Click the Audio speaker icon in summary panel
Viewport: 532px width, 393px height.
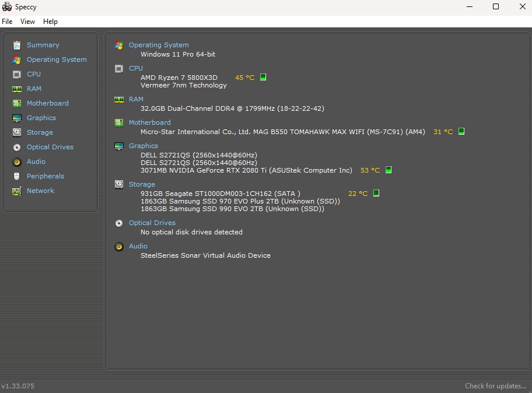119,247
